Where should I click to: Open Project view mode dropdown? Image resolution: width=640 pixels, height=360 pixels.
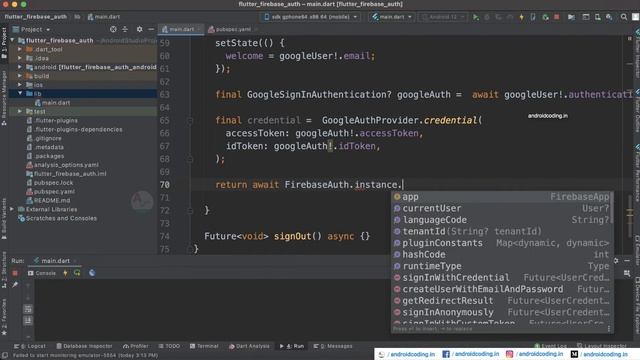pos(31,29)
